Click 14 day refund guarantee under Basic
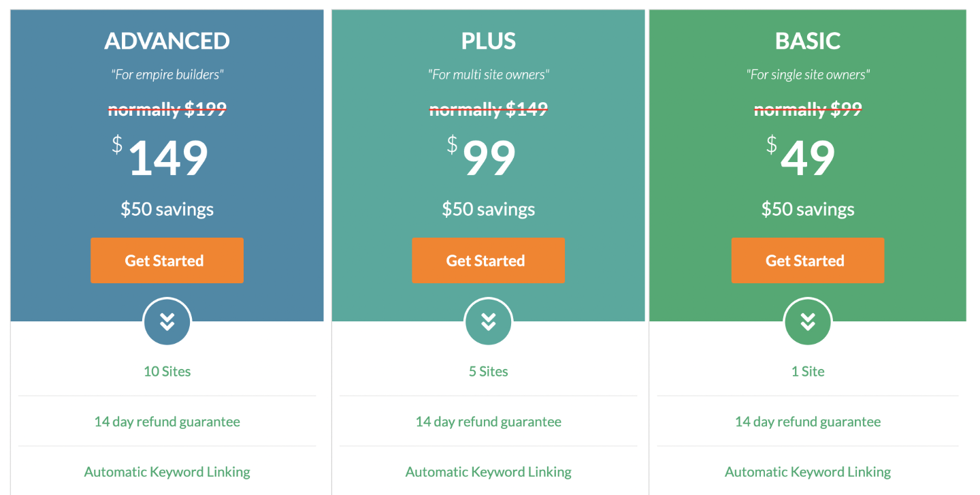Screen dimensions: 980x495 [x=807, y=421]
